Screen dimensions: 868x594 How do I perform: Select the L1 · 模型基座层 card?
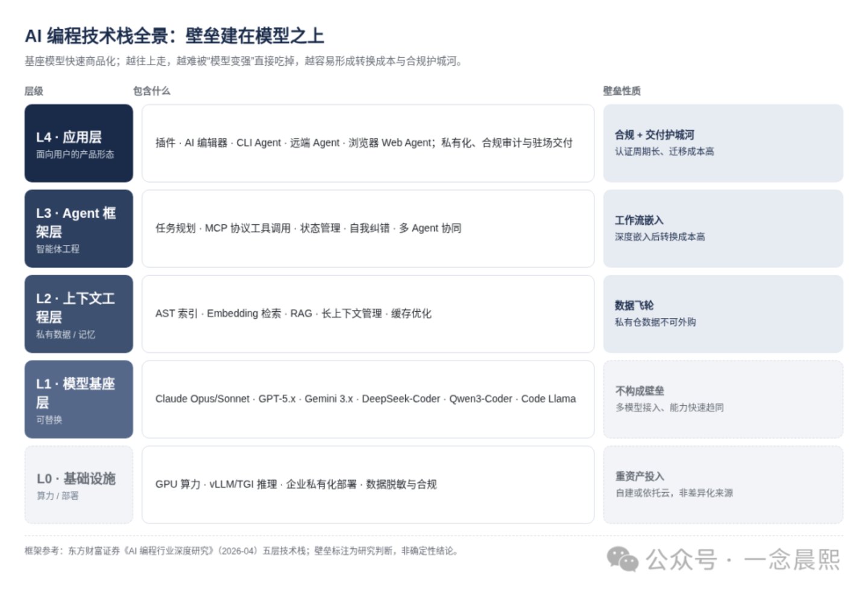pyautogui.click(x=78, y=399)
